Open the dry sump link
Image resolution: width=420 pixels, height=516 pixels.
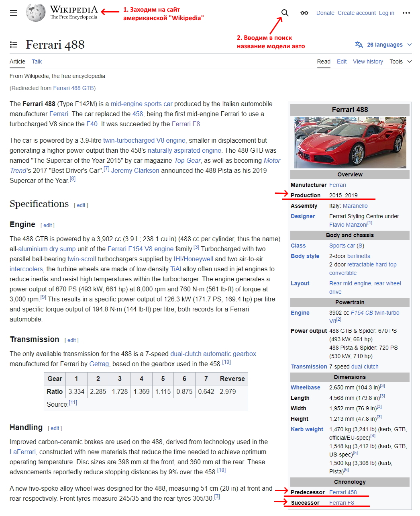click(63, 249)
